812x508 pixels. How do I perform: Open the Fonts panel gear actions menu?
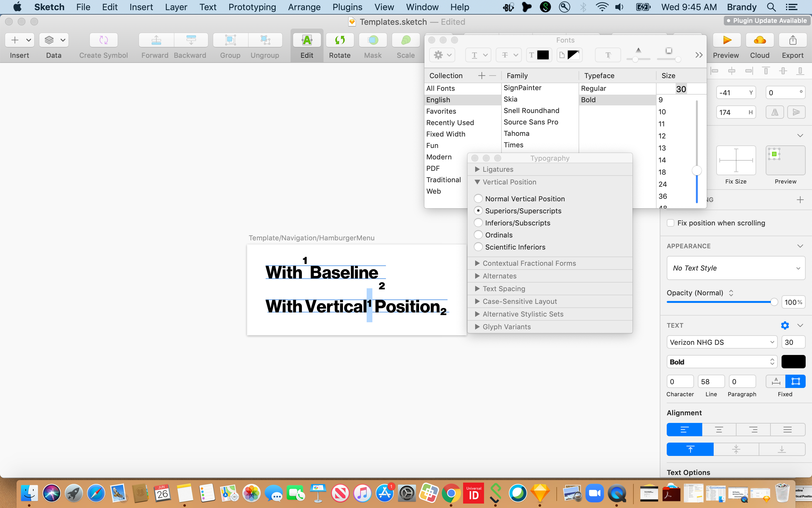(x=442, y=55)
